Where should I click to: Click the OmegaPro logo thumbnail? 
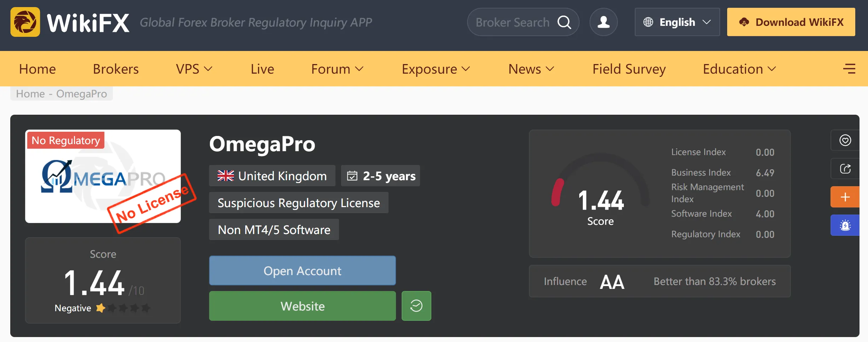(x=103, y=176)
